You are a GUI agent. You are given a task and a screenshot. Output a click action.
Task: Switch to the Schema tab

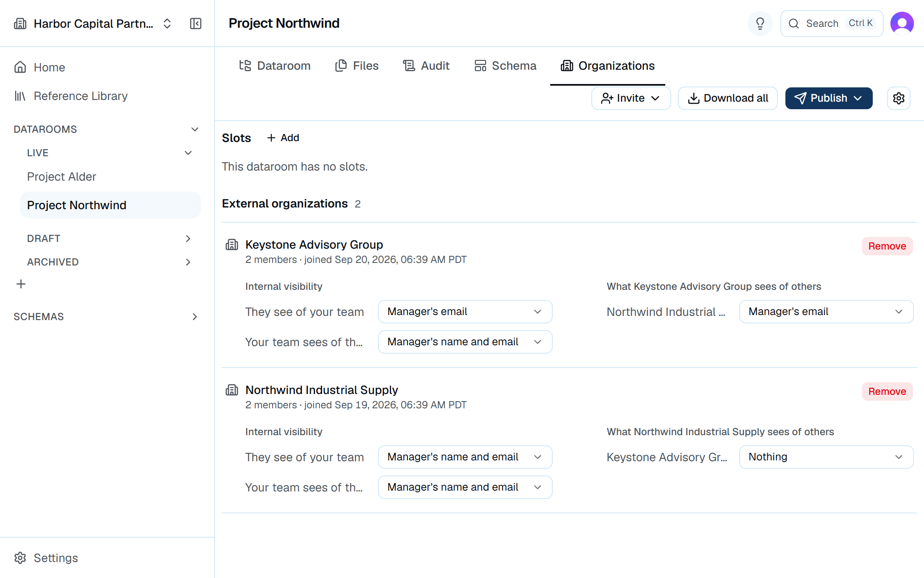tap(505, 66)
